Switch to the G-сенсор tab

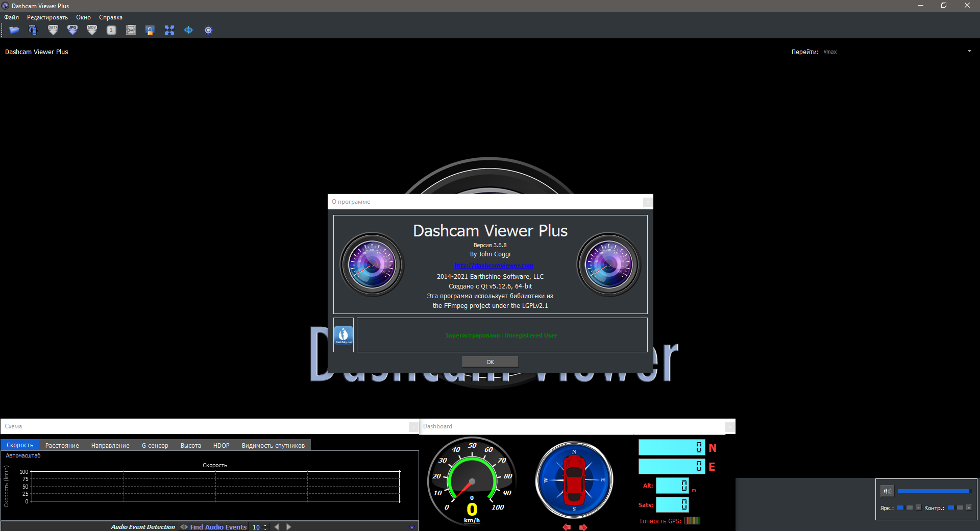point(155,445)
